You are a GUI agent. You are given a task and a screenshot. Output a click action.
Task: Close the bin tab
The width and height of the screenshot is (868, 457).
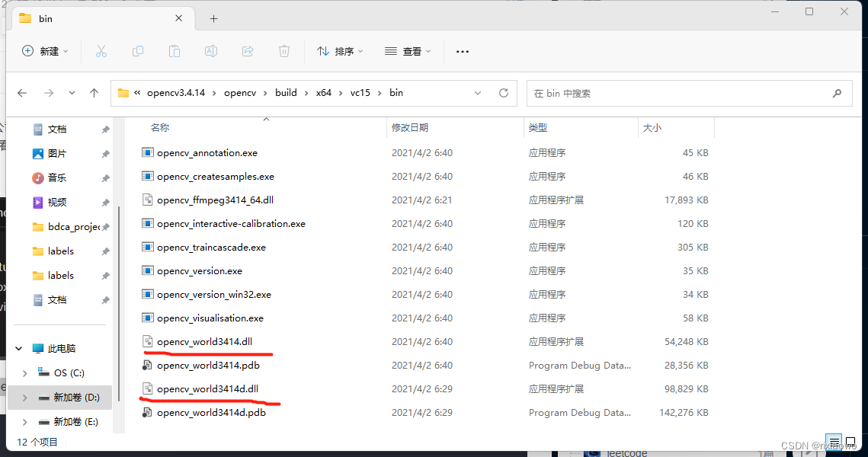tap(179, 18)
